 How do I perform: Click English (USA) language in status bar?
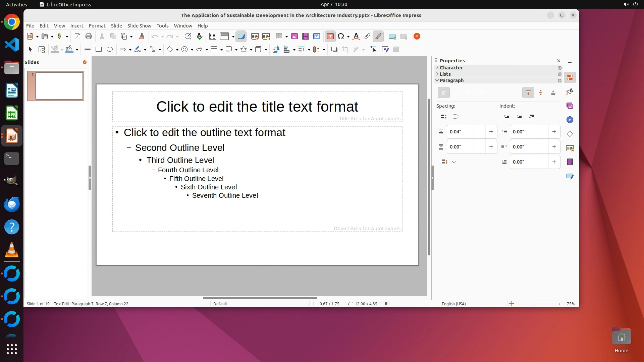[x=453, y=304]
